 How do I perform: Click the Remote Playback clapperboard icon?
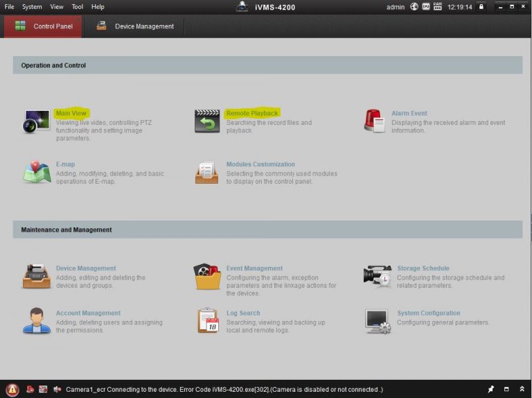point(207,121)
